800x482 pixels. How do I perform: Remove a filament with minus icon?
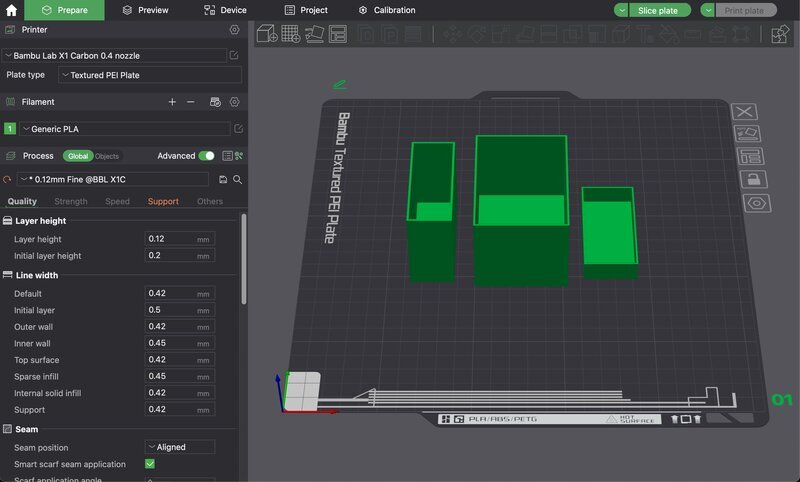(190, 102)
